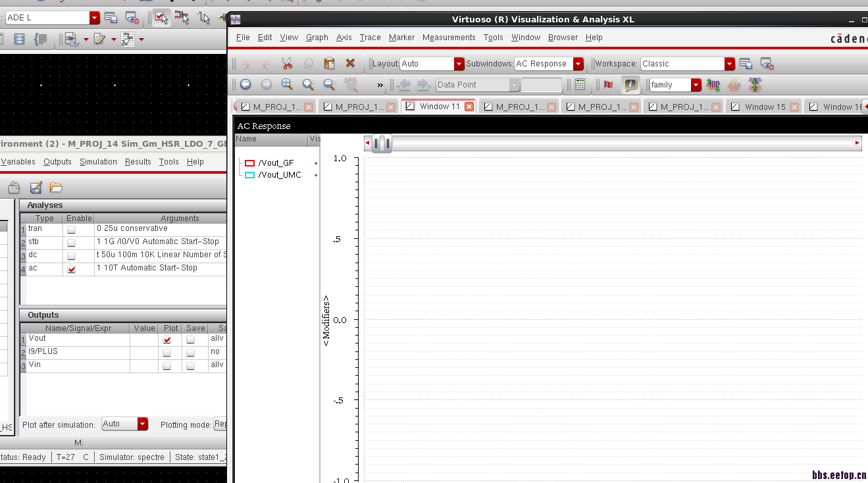
Task: Click the Zoom Out magnifier with minus
Action: 330,84
